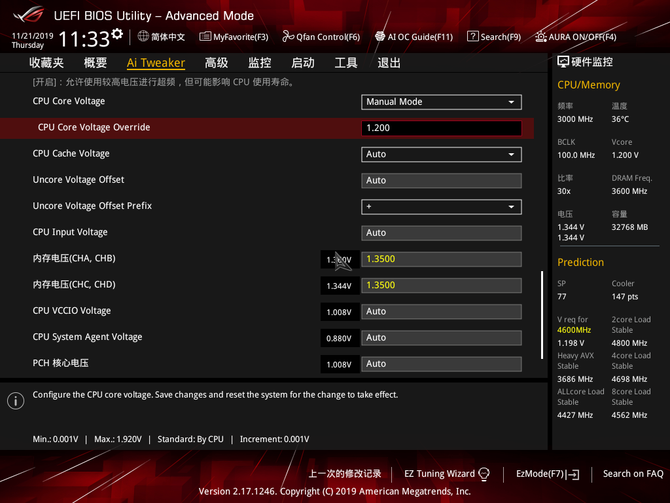Open the 收藏夹 tab

[47, 63]
